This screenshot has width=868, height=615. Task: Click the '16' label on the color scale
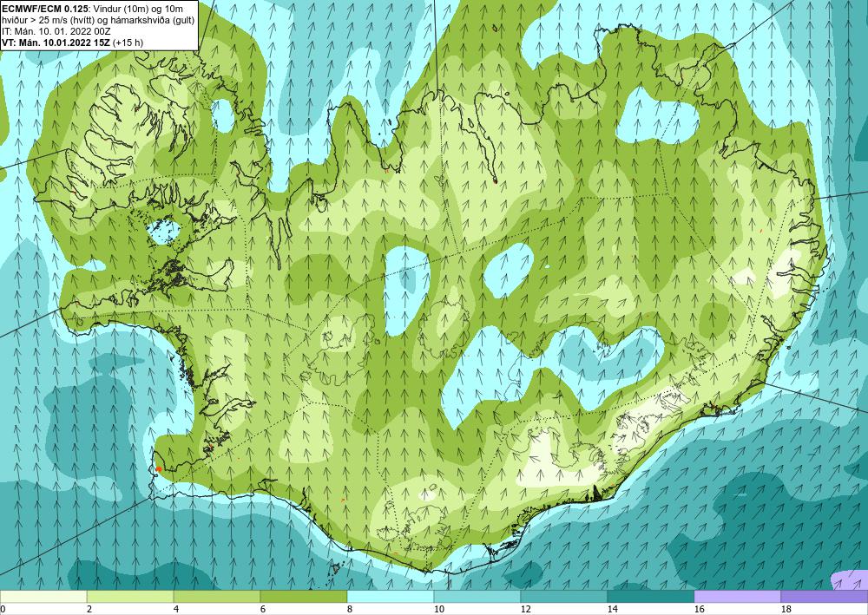coord(699,610)
